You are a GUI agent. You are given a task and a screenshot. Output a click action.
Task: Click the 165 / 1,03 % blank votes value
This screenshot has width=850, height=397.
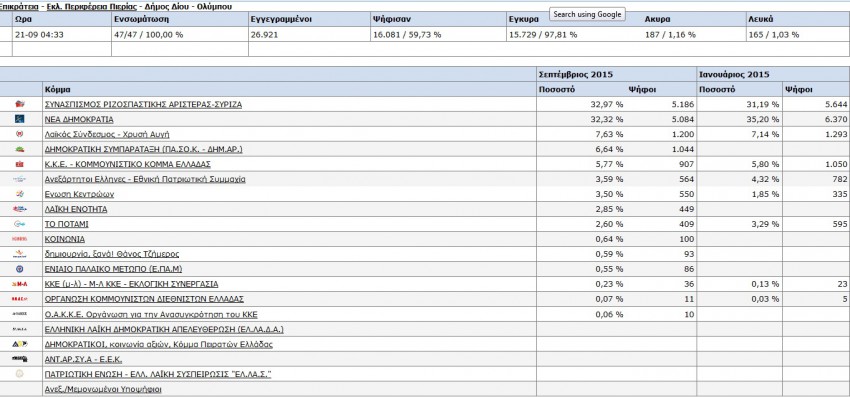[774, 34]
